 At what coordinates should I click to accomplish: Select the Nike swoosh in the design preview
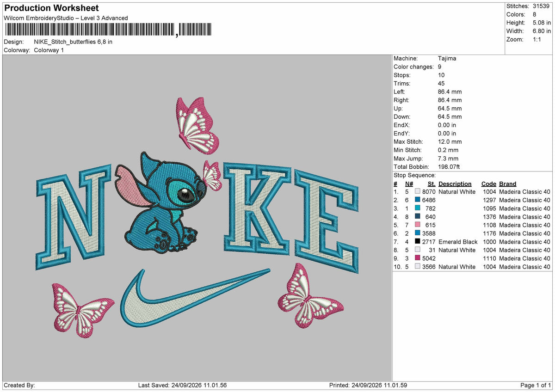[x=195, y=298]
